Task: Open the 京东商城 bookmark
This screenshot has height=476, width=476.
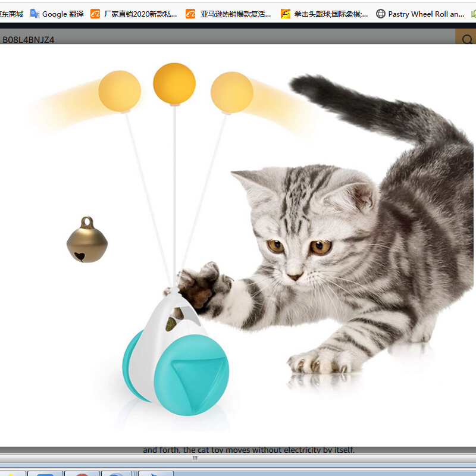Action: [x=11, y=14]
